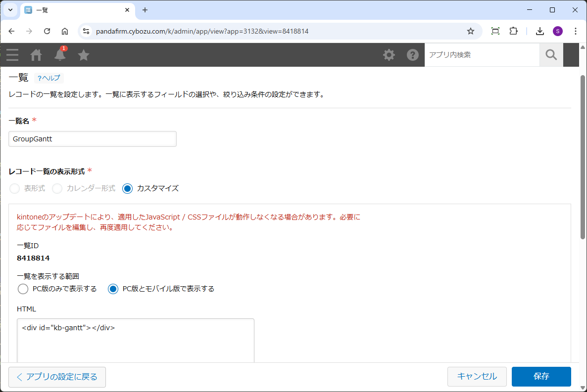Open browser extensions puzzle icon
The image size is (587, 392).
coord(513,31)
